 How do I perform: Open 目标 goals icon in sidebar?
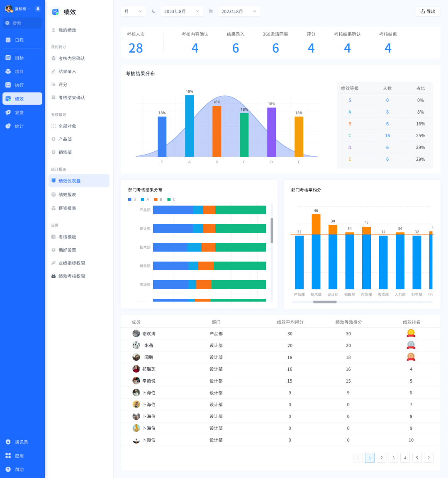click(8, 58)
